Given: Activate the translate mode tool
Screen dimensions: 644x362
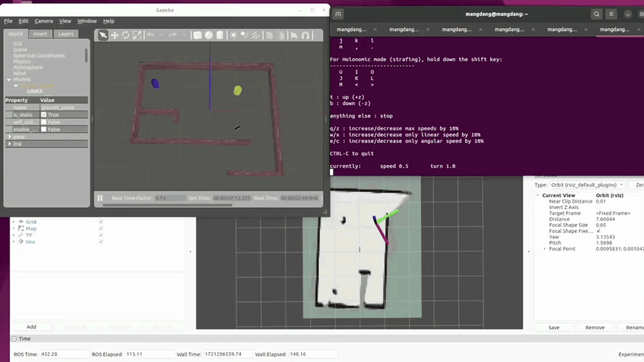Looking at the screenshot, I should 114,35.
